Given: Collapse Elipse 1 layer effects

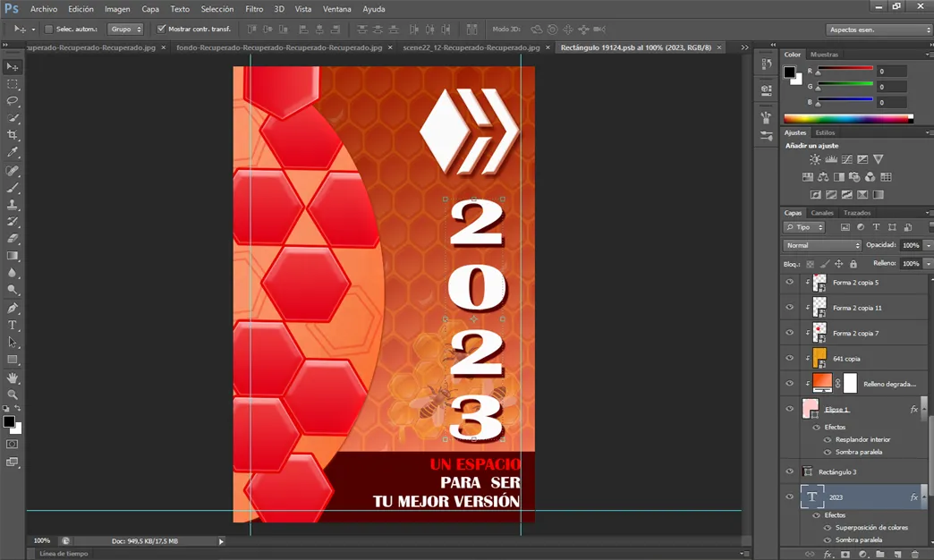Looking at the screenshot, I should 924,410.
